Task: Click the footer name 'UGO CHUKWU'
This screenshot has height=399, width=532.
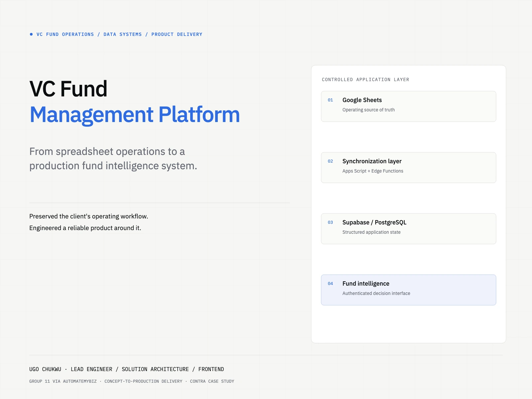Action: click(x=45, y=369)
